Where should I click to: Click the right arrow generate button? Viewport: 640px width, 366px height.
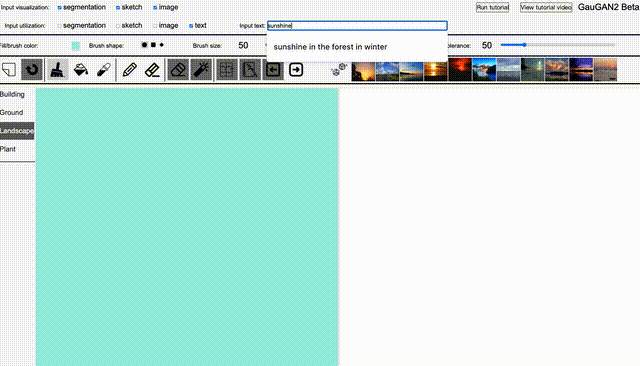click(x=296, y=70)
